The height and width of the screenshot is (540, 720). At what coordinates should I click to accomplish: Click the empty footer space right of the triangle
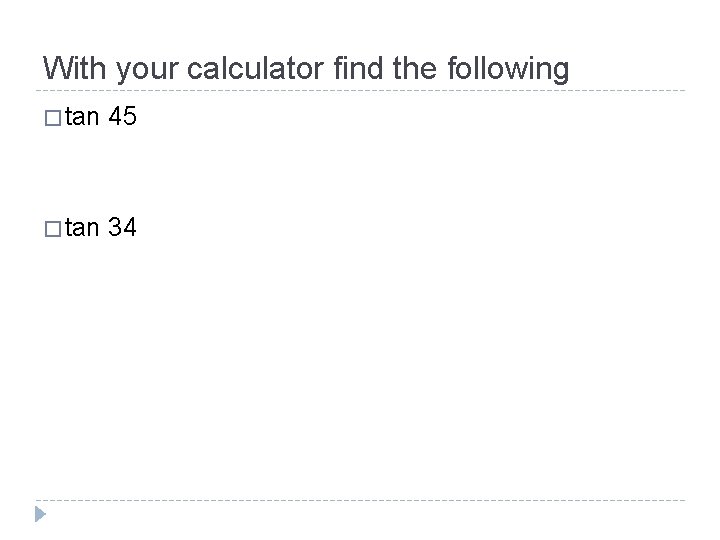(367, 517)
